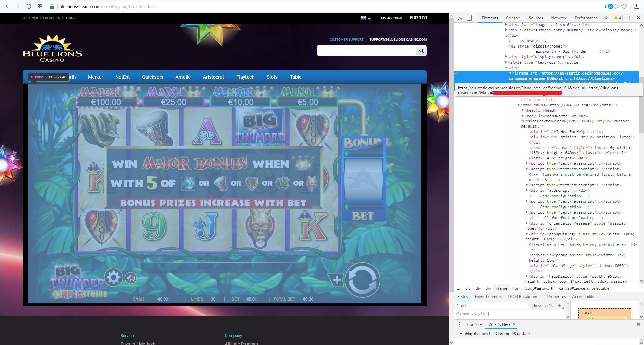The image size is (644, 345).
Task: Open the Playtech games category
Action: (x=245, y=77)
